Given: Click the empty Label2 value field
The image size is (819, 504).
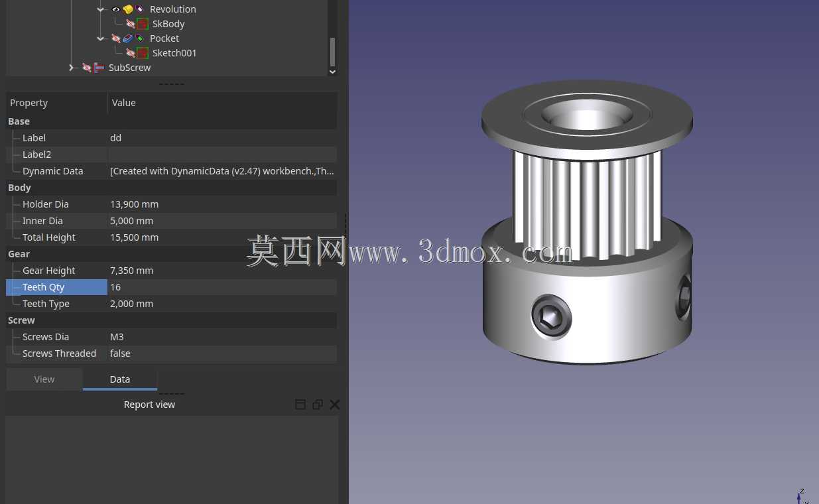Looking at the screenshot, I should pos(222,155).
